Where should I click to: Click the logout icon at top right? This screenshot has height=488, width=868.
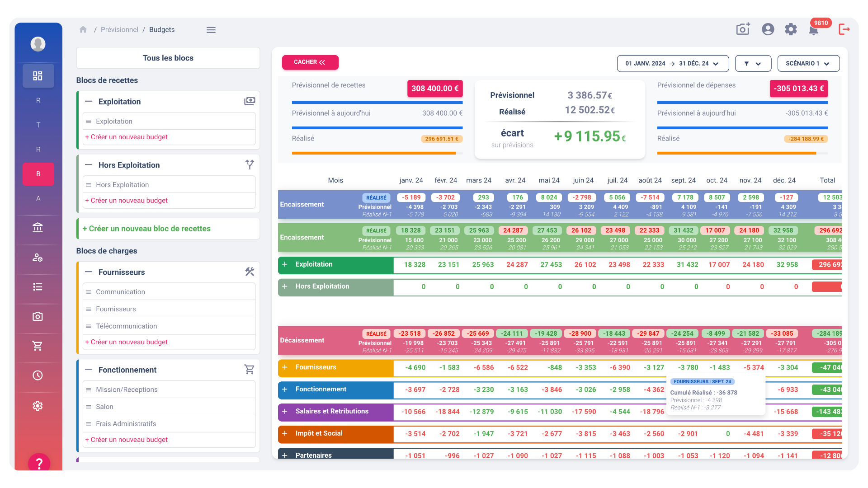[x=844, y=29]
